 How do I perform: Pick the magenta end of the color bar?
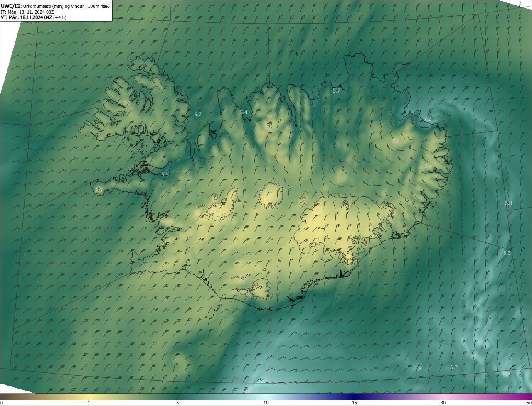tap(527, 396)
